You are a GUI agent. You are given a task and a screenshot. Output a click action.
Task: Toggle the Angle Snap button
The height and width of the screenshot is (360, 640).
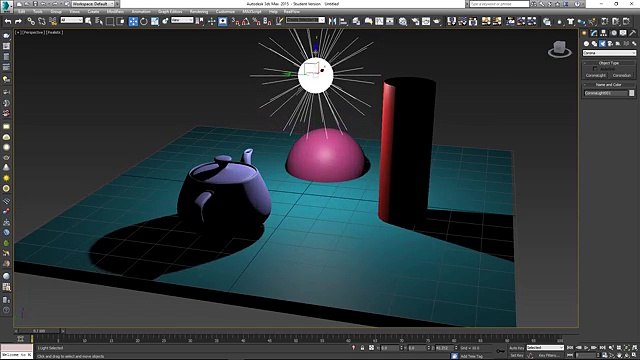point(246,21)
